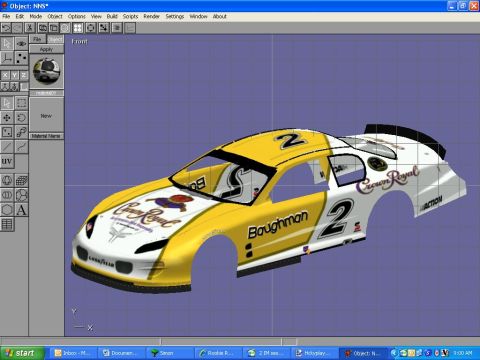
Task: Open the Window menu
Action: coord(198,16)
